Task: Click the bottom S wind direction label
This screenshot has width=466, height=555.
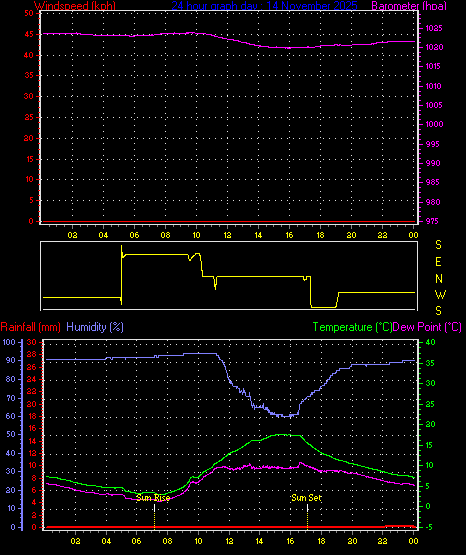Action: pos(438,311)
